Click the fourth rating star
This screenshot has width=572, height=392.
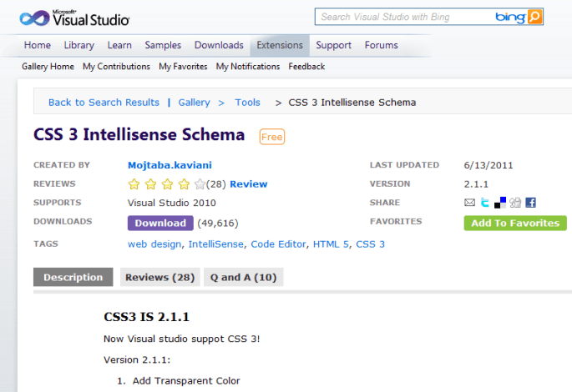(x=184, y=184)
